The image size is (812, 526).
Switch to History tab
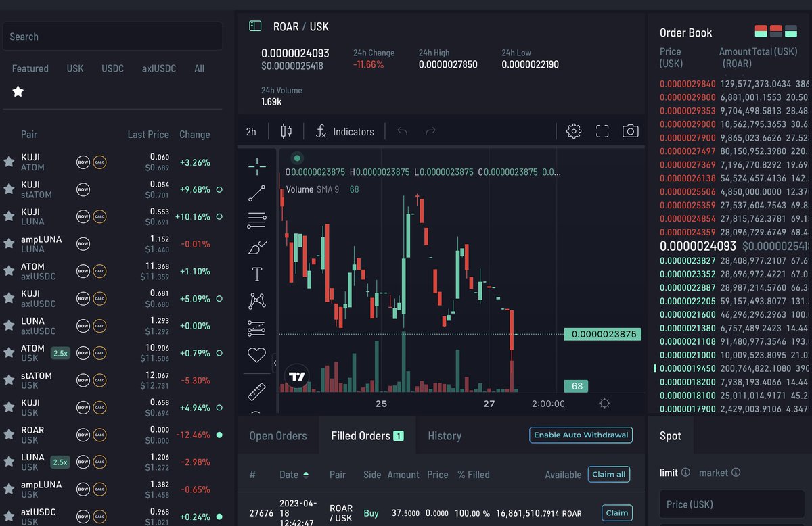pyautogui.click(x=445, y=436)
